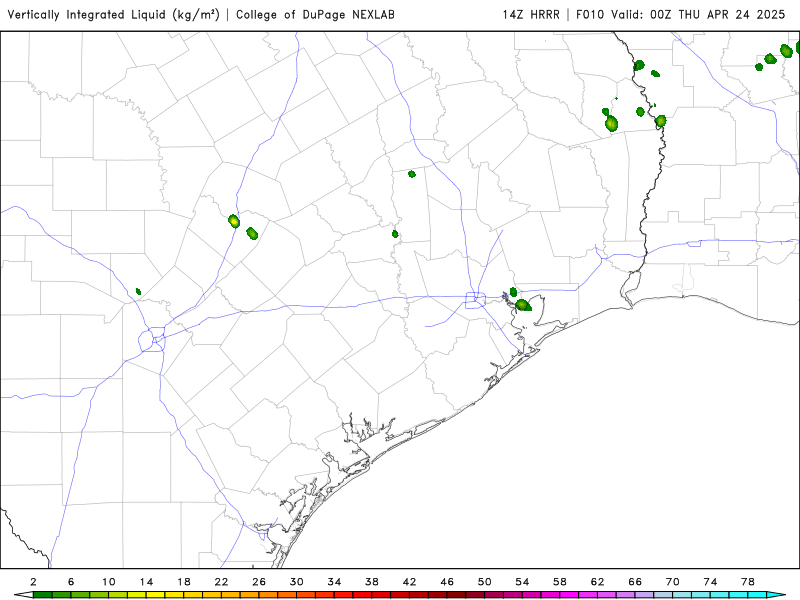The width and height of the screenshot is (800, 600).
Task: Click colorbar value label 70
Action: click(672, 582)
